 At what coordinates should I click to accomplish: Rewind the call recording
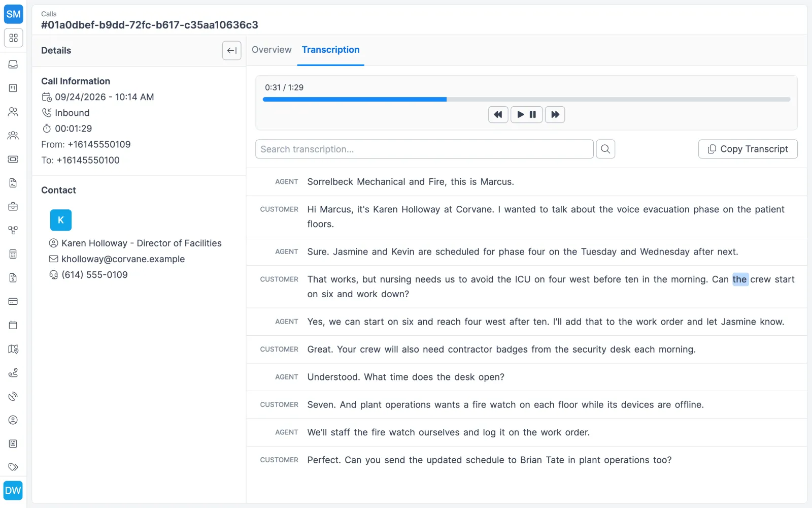click(x=498, y=114)
